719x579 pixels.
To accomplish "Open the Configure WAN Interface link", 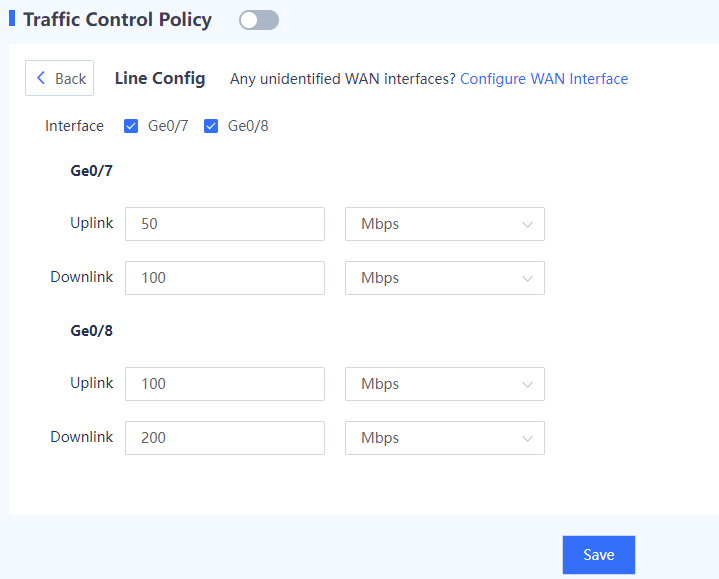I will 543,79.
